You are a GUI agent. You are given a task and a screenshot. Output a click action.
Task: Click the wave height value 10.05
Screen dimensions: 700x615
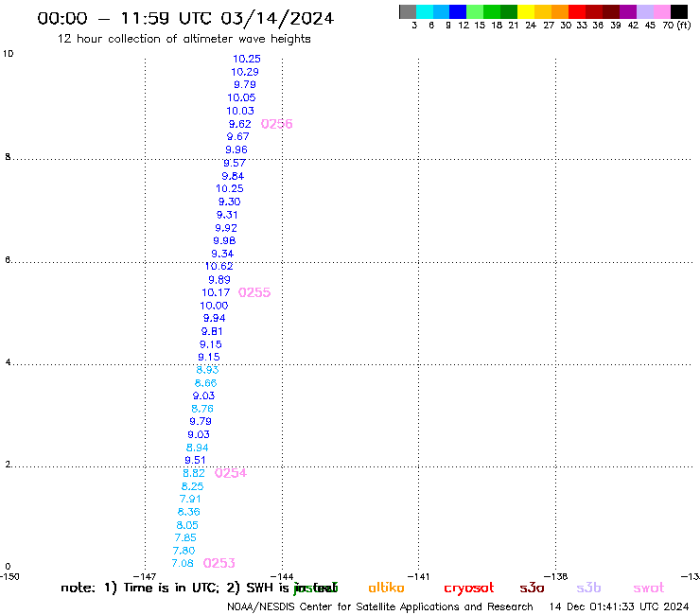click(x=241, y=97)
